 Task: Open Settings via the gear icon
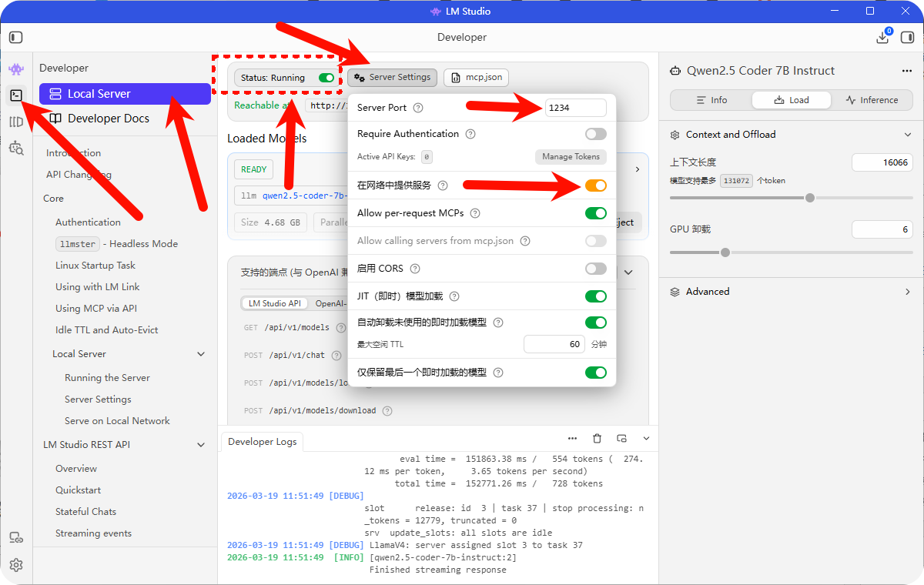(x=15, y=564)
